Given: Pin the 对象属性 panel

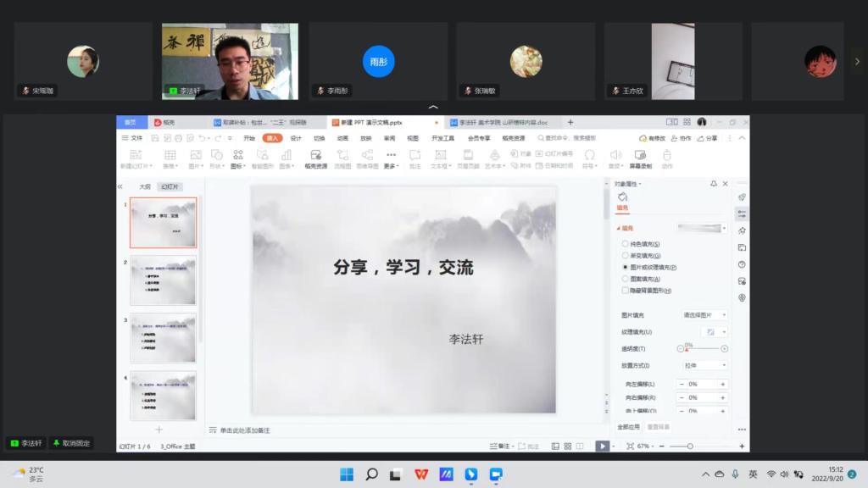Looking at the screenshot, I should coord(714,184).
